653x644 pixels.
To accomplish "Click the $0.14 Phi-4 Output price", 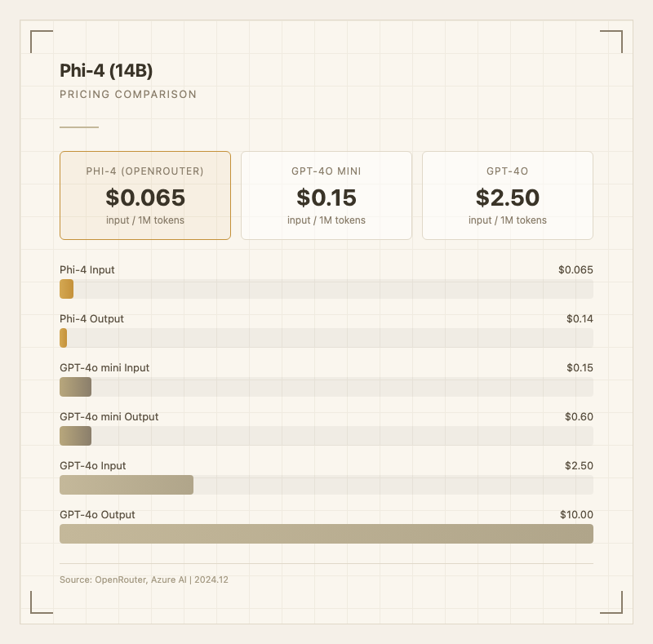I will 580,319.
